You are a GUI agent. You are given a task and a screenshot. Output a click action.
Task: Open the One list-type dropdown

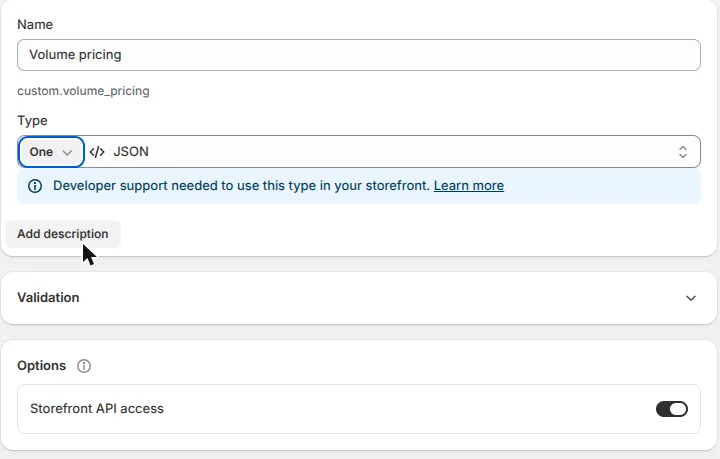(x=51, y=152)
